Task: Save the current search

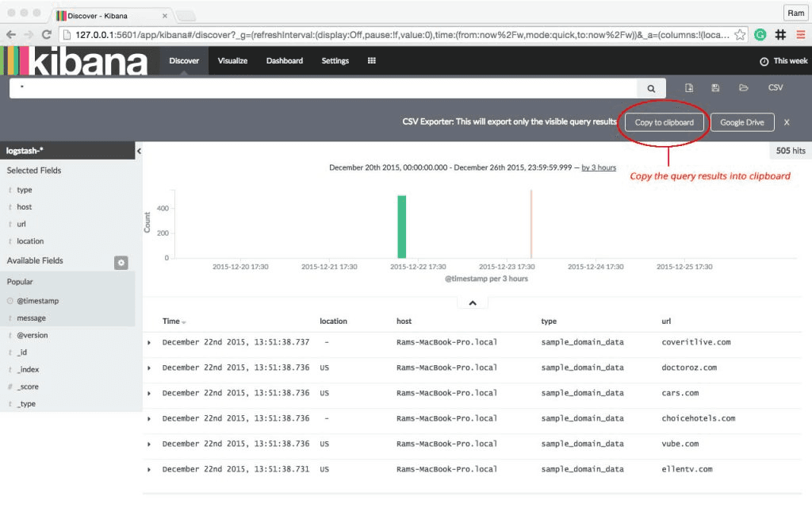Action: (715, 87)
